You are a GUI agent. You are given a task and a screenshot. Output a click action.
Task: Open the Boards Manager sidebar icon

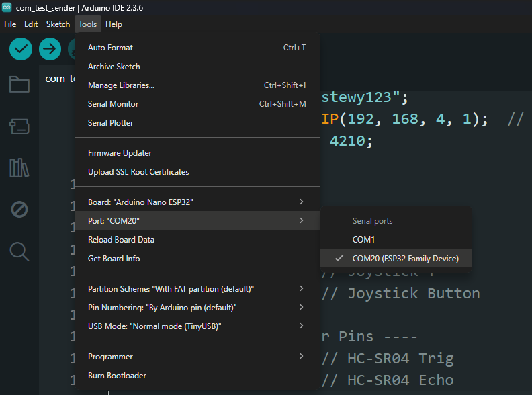pos(19,126)
